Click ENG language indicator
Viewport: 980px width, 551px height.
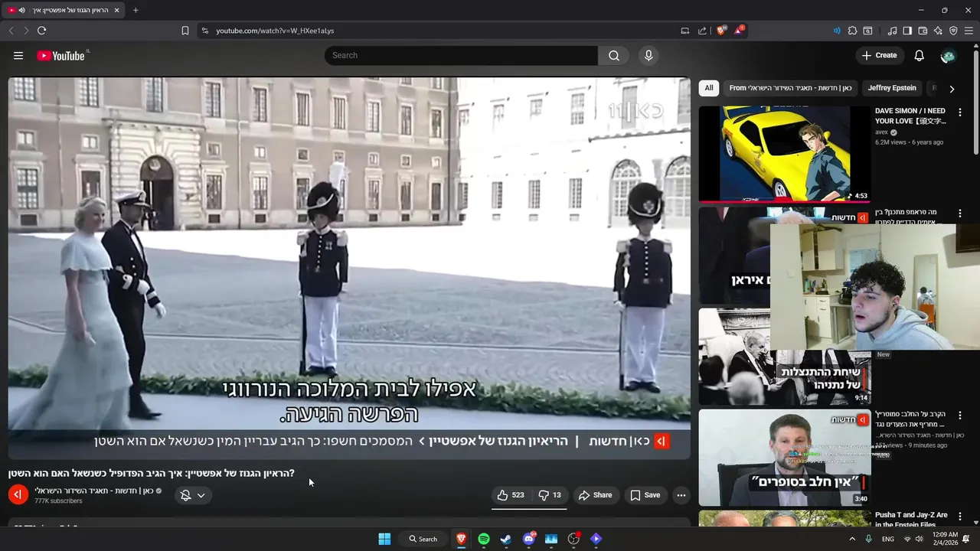[888, 539]
